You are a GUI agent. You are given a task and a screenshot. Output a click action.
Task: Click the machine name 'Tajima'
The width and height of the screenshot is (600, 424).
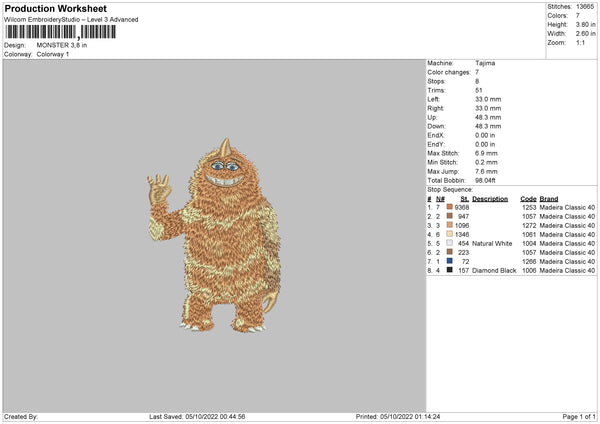click(485, 63)
